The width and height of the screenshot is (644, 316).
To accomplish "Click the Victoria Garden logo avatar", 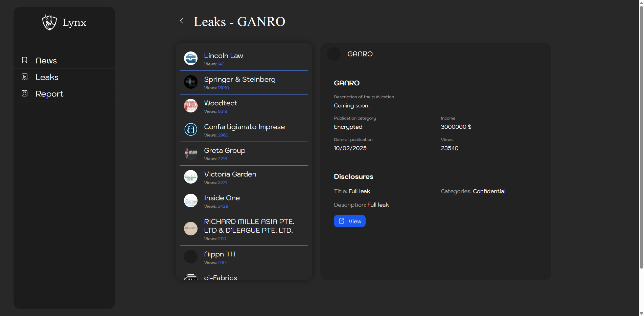I will click(x=191, y=177).
